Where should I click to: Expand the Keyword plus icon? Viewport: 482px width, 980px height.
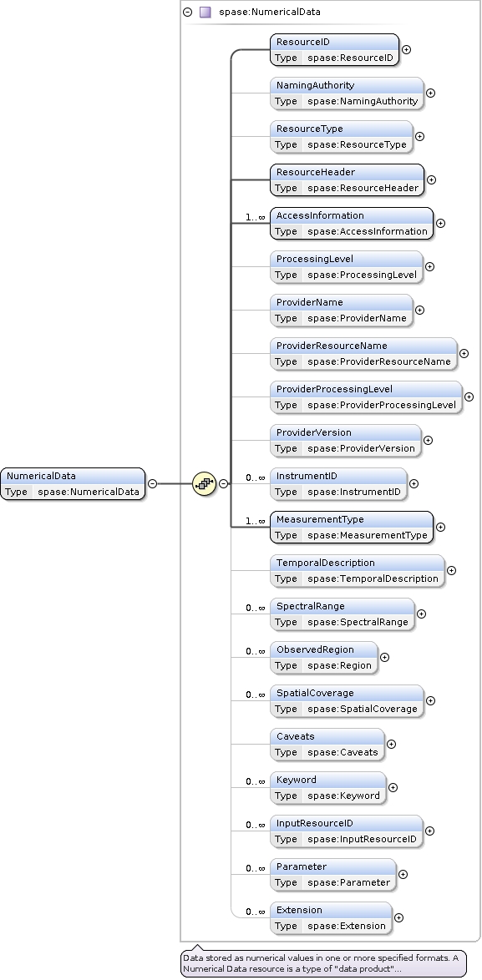pos(393,787)
